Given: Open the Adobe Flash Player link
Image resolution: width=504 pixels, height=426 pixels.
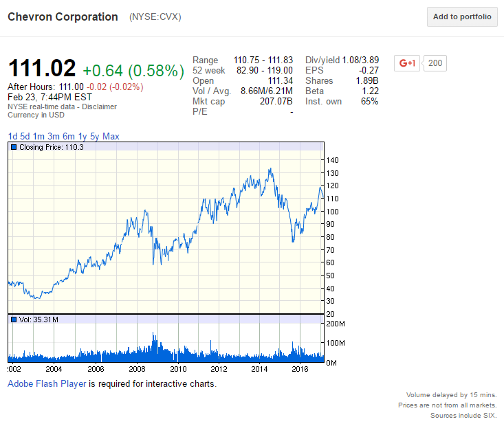Looking at the screenshot, I should (x=47, y=383).
